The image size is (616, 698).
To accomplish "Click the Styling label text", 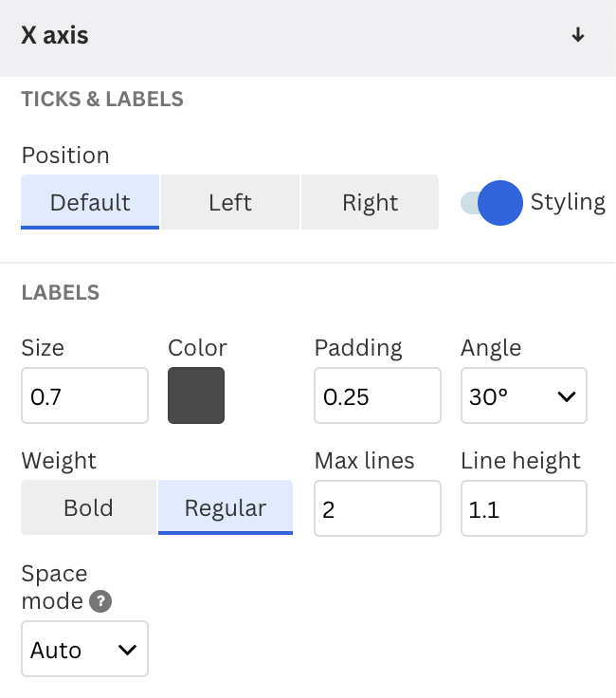I will click(x=567, y=202).
